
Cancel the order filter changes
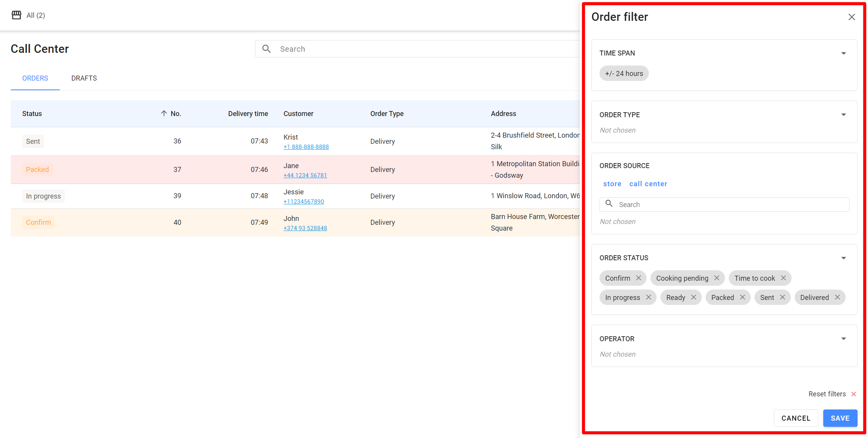coord(796,418)
